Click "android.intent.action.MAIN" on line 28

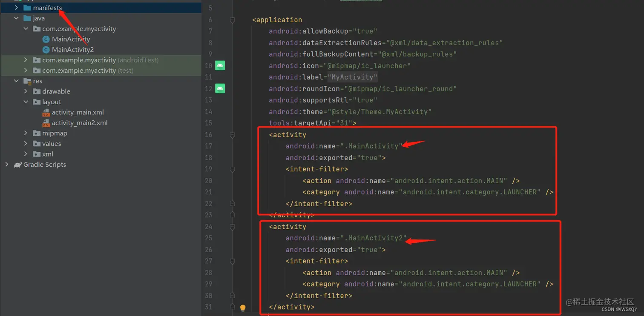448,273
